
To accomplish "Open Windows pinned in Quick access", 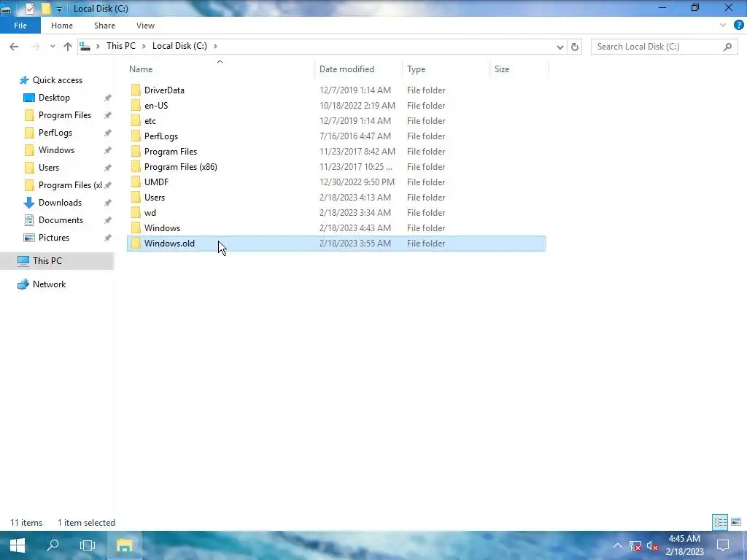I will (x=56, y=150).
